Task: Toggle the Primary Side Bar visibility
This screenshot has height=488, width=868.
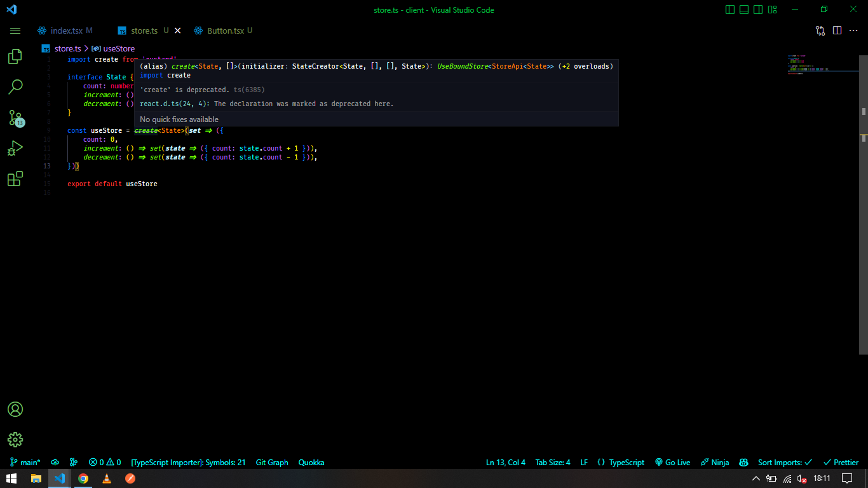Action: (x=729, y=9)
